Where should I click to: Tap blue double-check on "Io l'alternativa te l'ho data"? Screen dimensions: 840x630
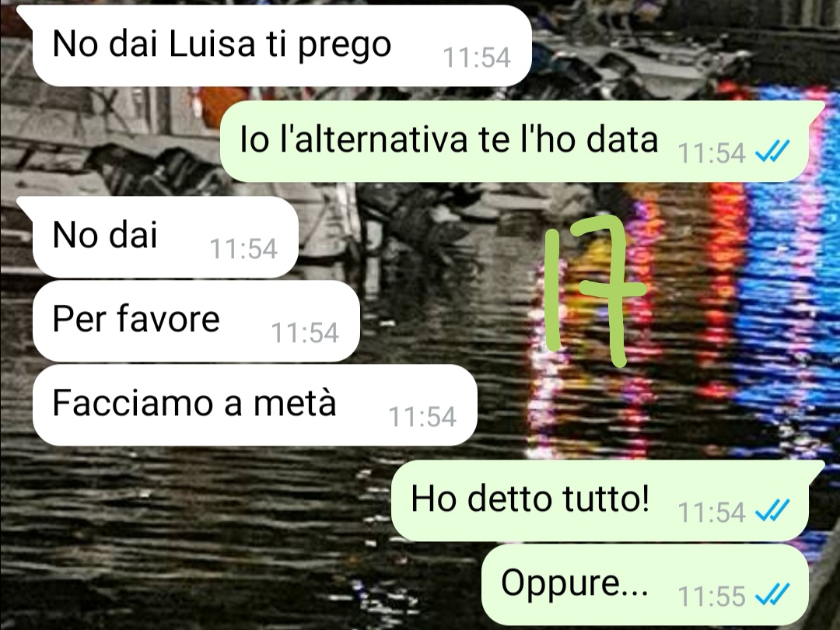[772, 152]
